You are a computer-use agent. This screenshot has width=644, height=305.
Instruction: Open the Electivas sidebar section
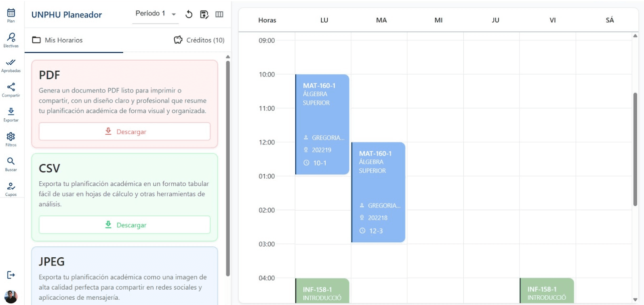(11, 40)
